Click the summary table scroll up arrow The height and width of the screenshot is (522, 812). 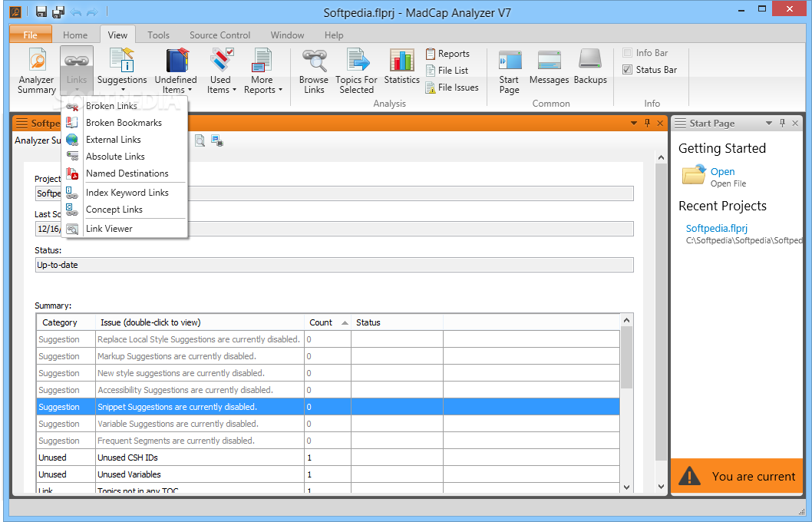[x=626, y=321]
